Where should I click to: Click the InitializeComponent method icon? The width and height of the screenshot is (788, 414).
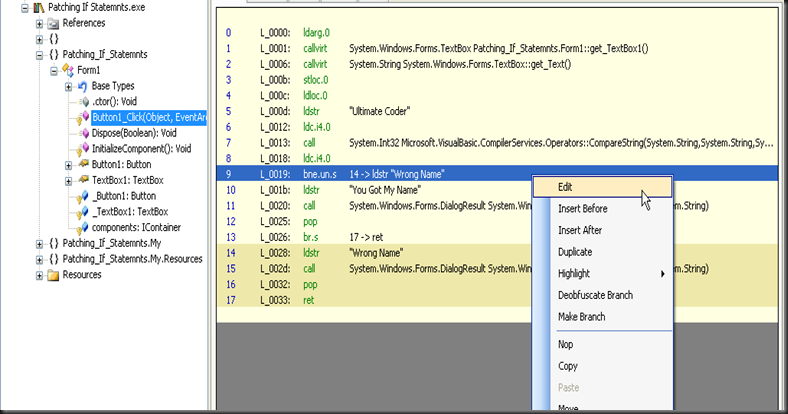pyautogui.click(x=83, y=148)
